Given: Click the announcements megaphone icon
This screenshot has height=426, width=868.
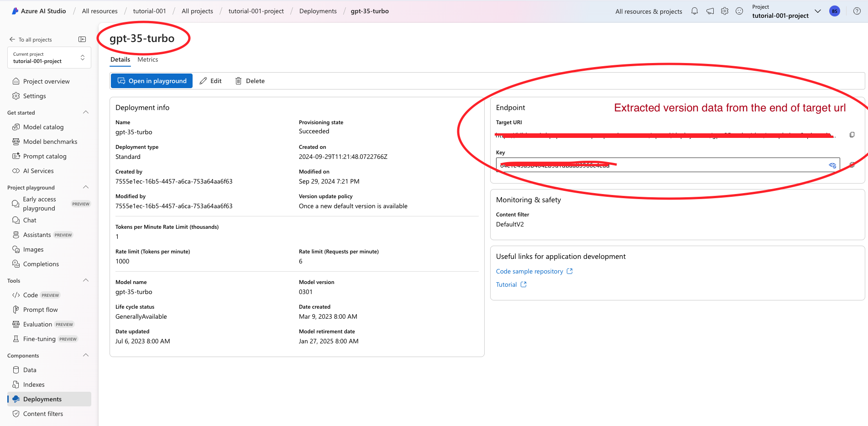Looking at the screenshot, I should pyautogui.click(x=710, y=11).
